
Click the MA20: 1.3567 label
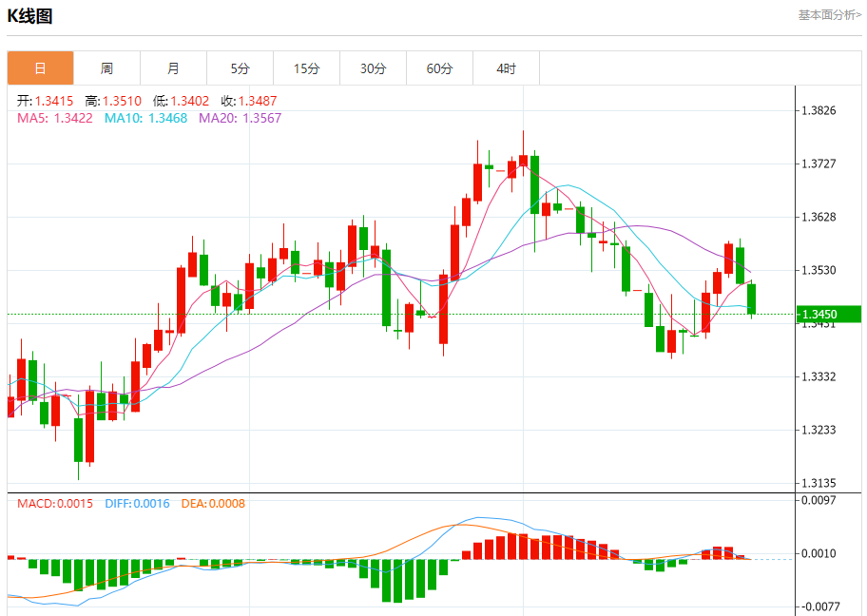pyautogui.click(x=240, y=118)
